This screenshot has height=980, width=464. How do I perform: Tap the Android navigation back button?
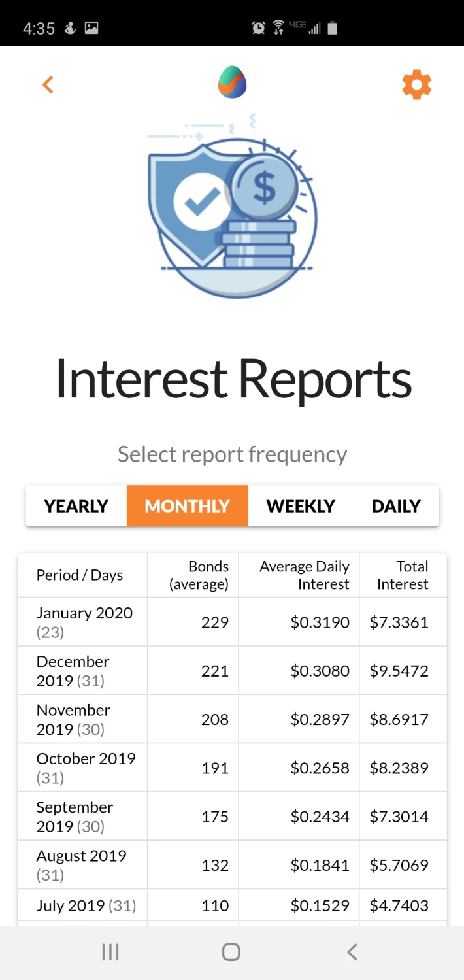pos(352,952)
